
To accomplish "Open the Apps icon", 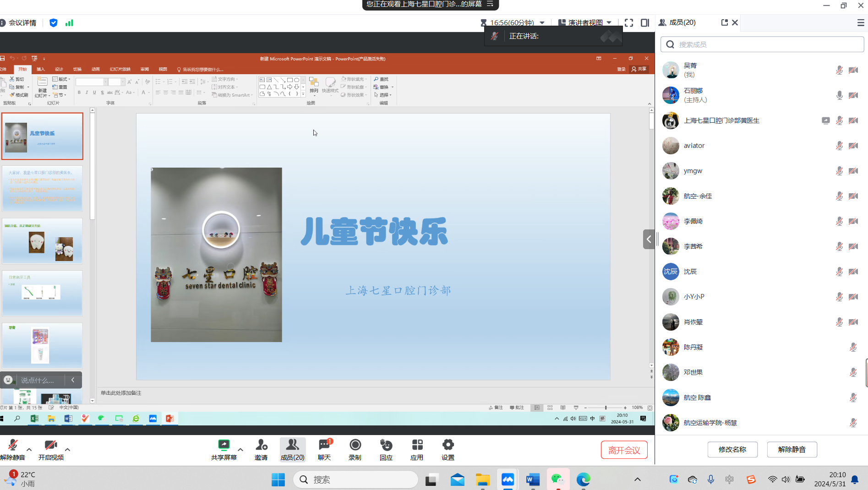I will [417, 449].
